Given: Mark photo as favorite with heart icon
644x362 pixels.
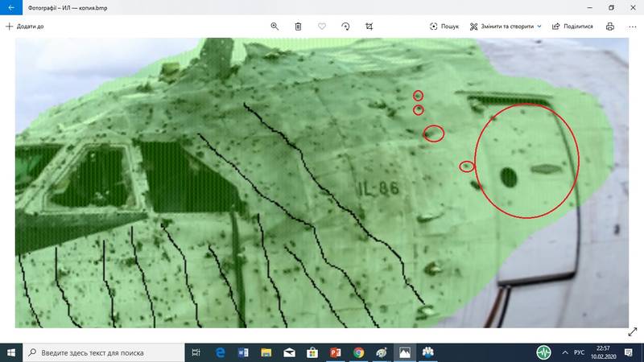Looking at the screenshot, I should 322,27.
